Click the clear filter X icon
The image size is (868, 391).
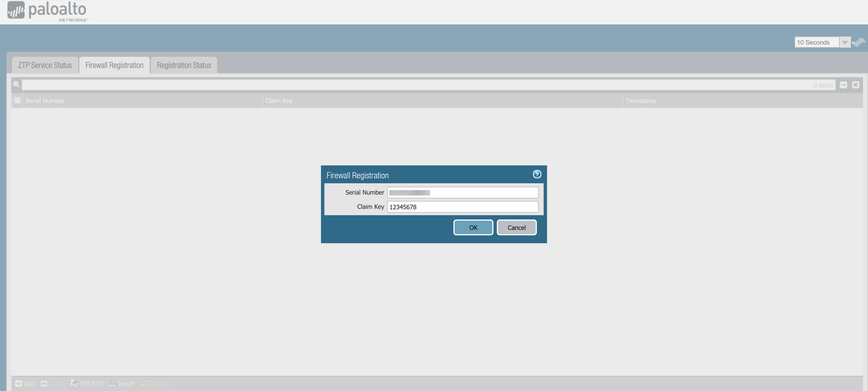click(855, 85)
